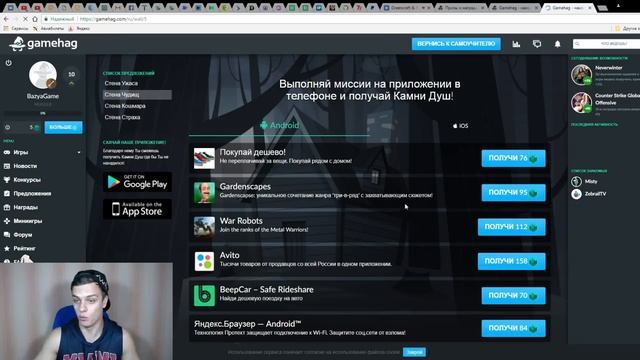Open Миниигры in sidebar menu
640x360 pixels.
28,221
